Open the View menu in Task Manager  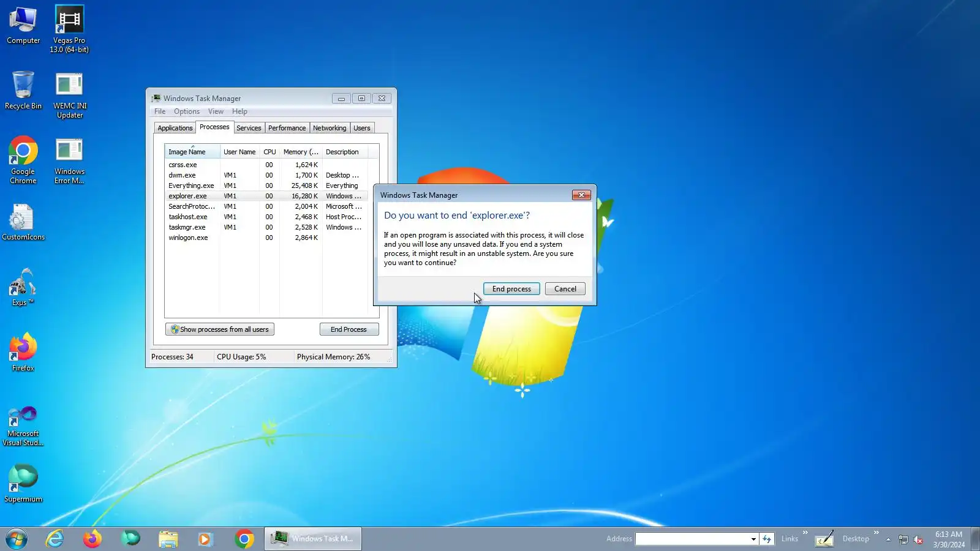click(216, 111)
